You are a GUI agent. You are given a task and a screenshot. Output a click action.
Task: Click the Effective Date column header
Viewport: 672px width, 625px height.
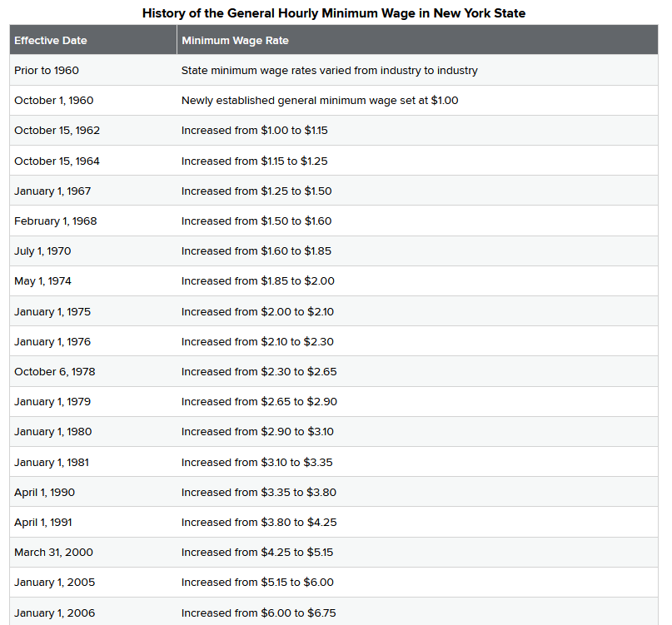[51, 40]
